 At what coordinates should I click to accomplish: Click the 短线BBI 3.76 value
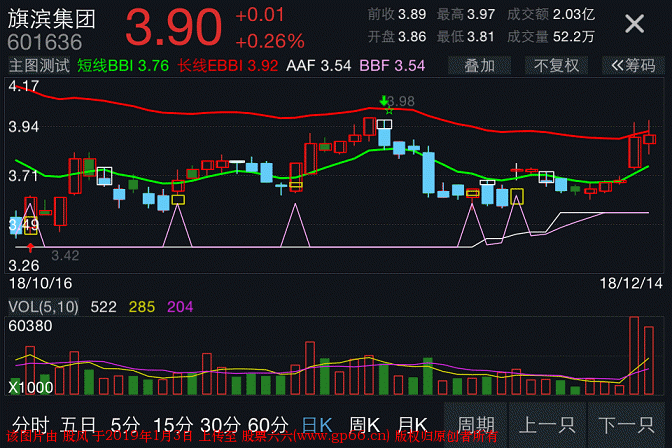123,66
